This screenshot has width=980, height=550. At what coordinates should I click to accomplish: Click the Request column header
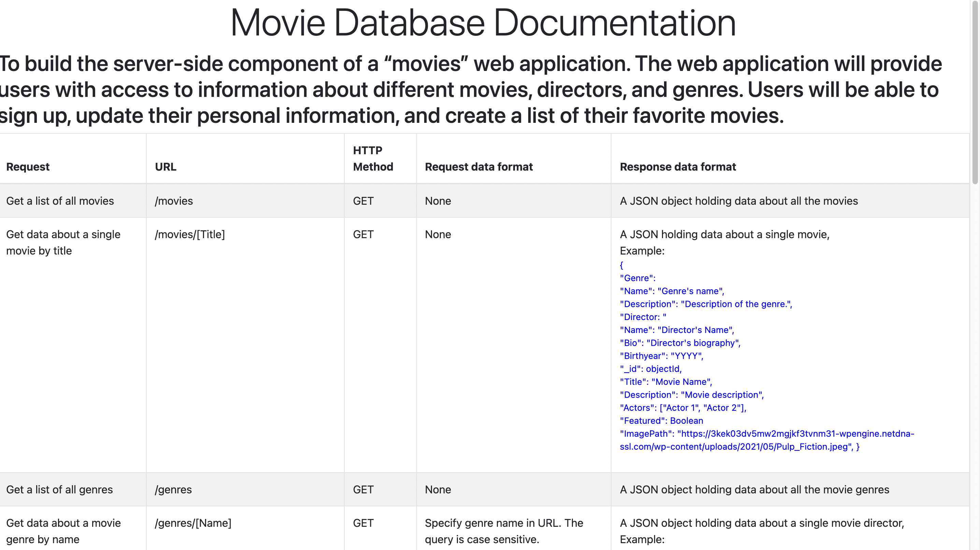click(x=28, y=167)
